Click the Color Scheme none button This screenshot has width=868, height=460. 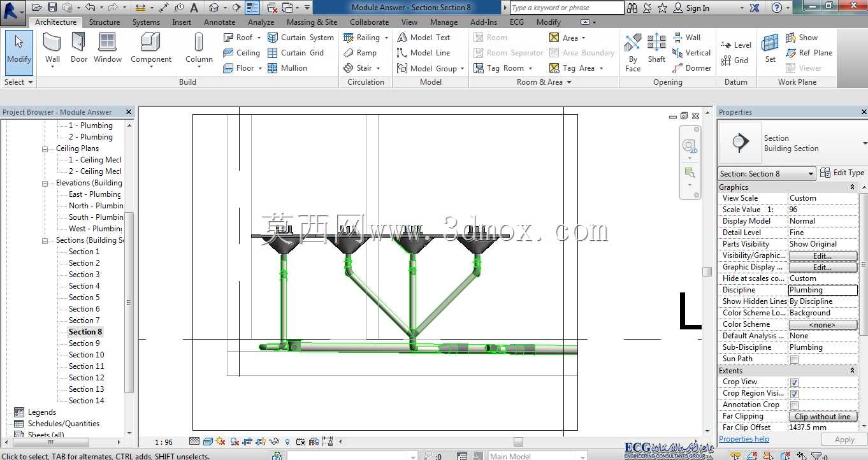[x=823, y=325]
